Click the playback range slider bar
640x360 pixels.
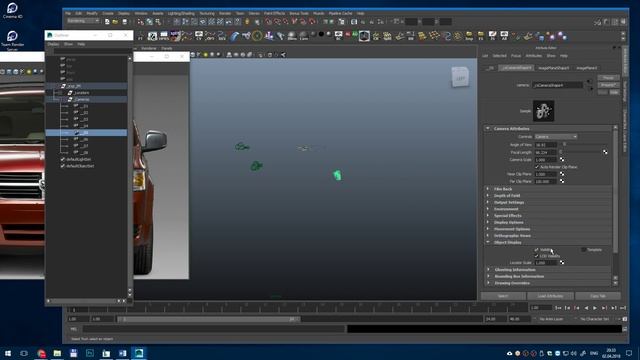(x=209, y=319)
